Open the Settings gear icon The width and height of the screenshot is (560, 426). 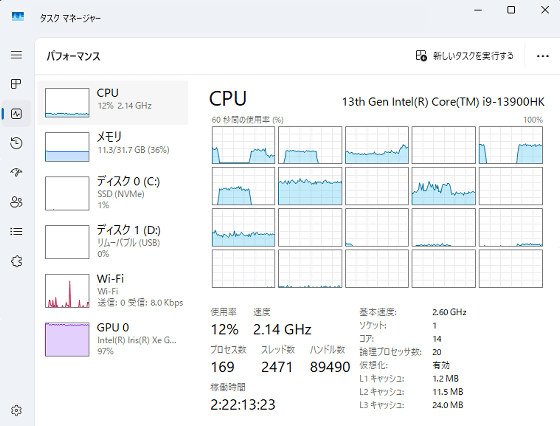16,410
